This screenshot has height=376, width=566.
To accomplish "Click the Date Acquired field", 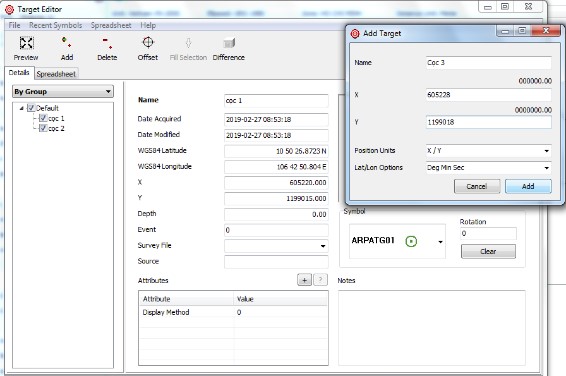I will coord(276,119).
